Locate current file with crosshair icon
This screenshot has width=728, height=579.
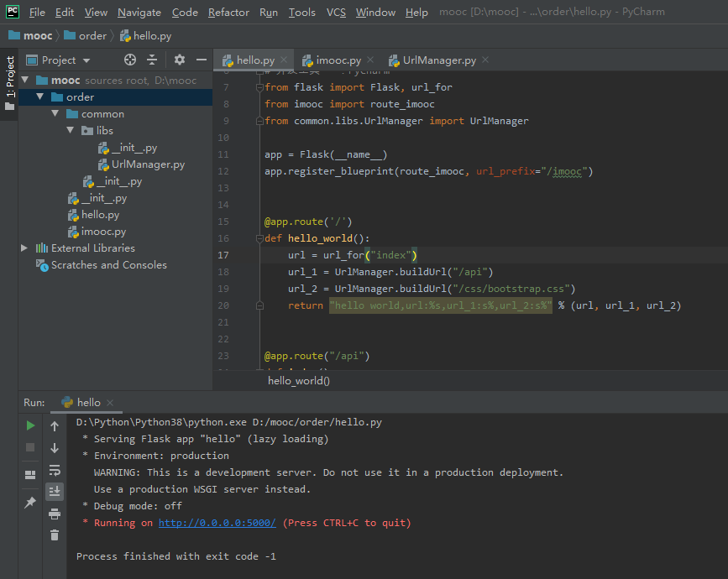click(130, 60)
